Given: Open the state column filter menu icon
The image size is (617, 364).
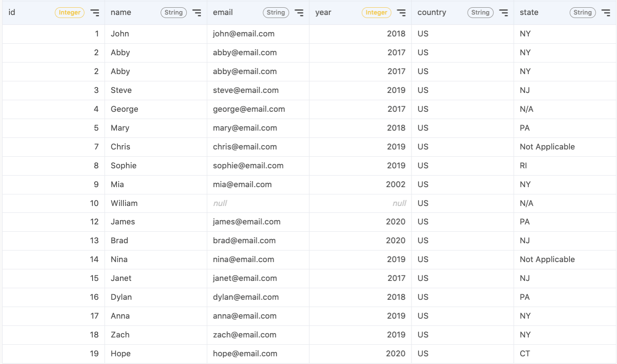Looking at the screenshot, I should point(606,13).
